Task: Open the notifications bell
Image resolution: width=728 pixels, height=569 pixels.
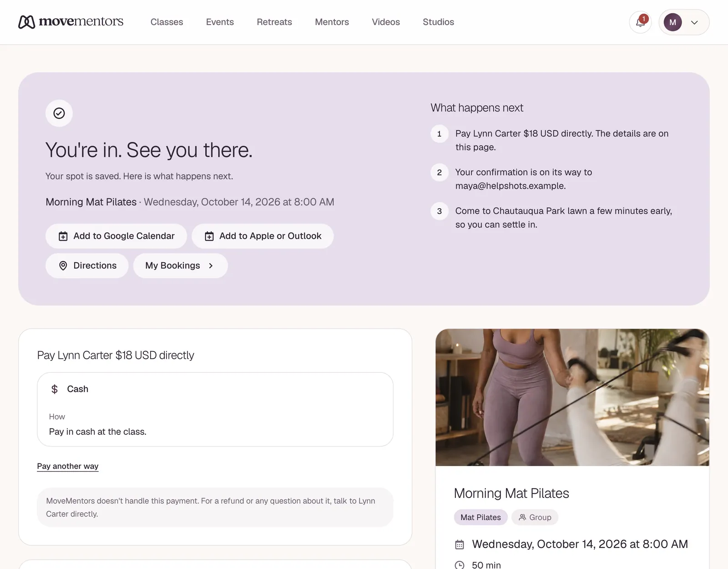Action: (640, 22)
